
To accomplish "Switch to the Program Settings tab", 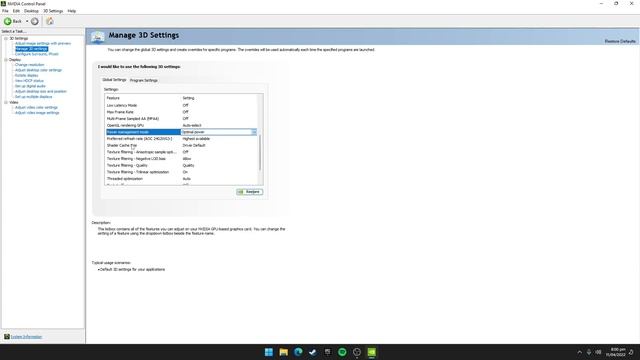I will (144, 80).
